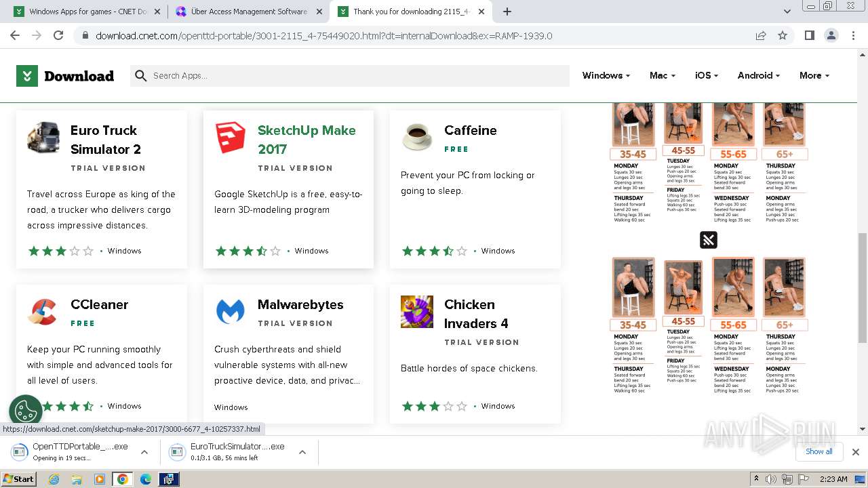Show hidden system tray icons
The width and height of the screenshot is (868, 488).
coord(756,479)
